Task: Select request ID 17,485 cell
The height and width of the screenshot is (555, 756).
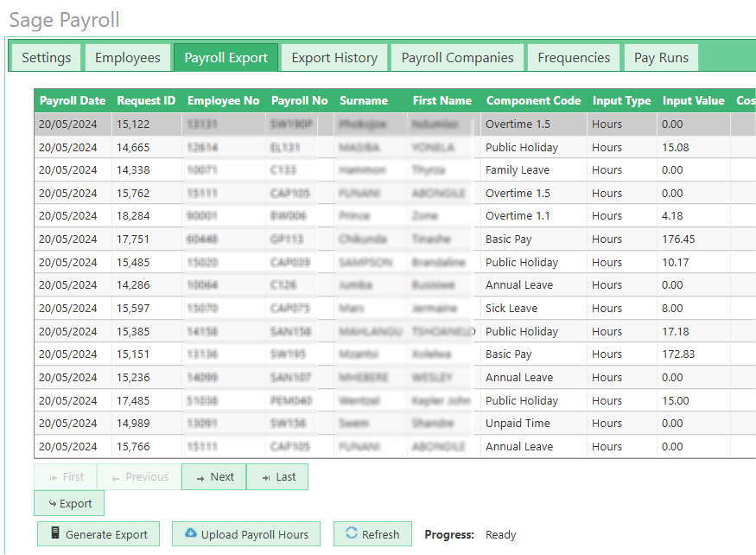Action: [147, 400]
